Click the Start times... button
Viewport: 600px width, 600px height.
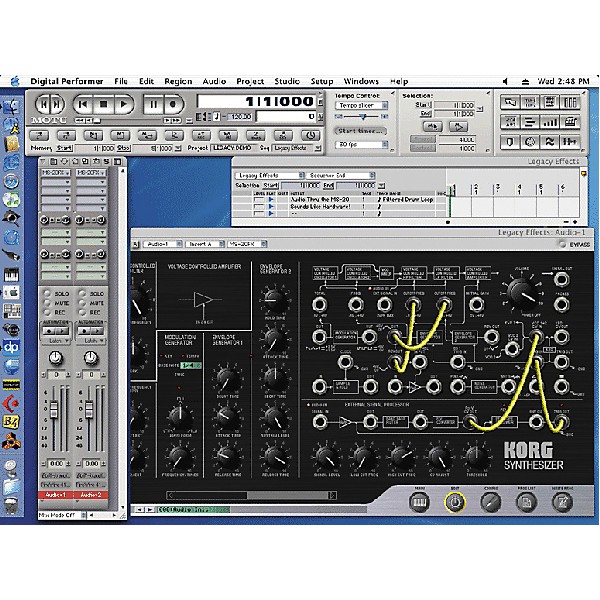[360, 131]
